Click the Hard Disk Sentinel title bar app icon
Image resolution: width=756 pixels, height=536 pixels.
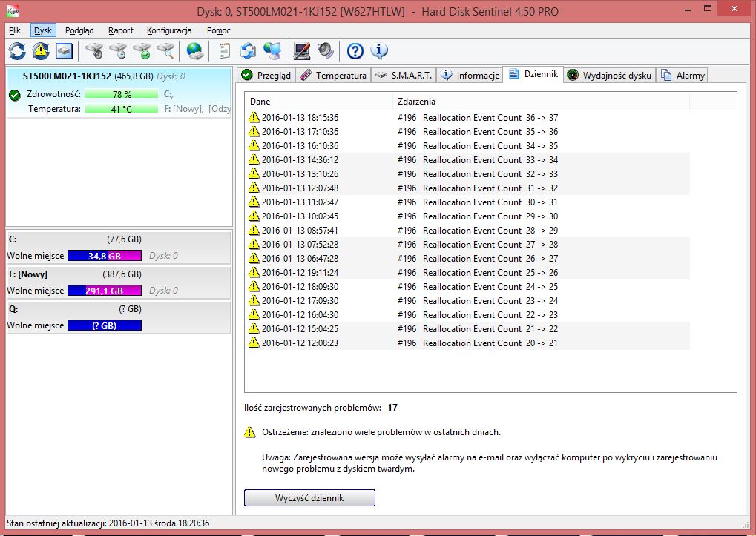[x=13, y=10]
